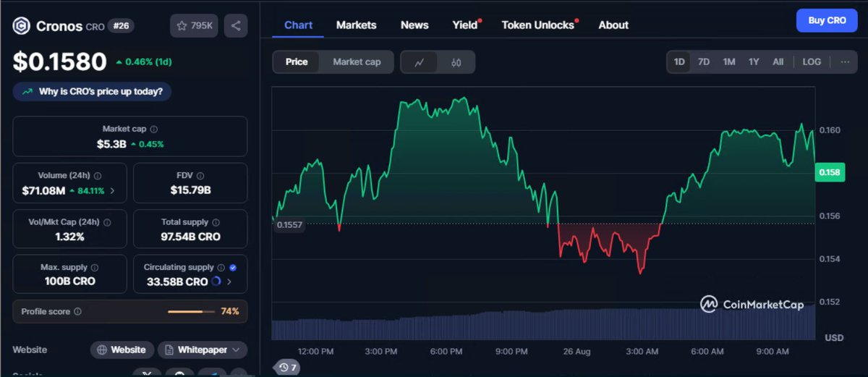Open info tooltip beside Circulating supply
Viewport: 868px width, 377px height.
(x=221, y=267)
